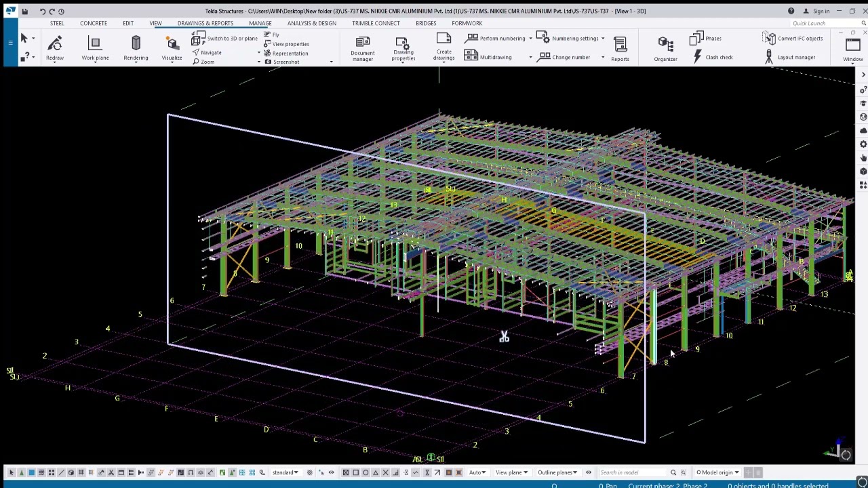Toggle the Select all selection switch
Screen dimensions: 868x488
click(12, 472)
